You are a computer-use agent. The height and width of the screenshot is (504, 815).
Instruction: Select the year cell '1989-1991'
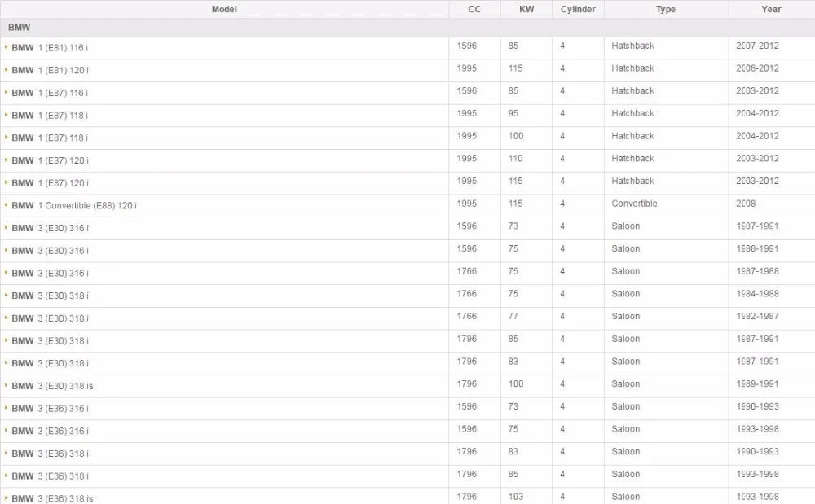click(x=757, y=383)
